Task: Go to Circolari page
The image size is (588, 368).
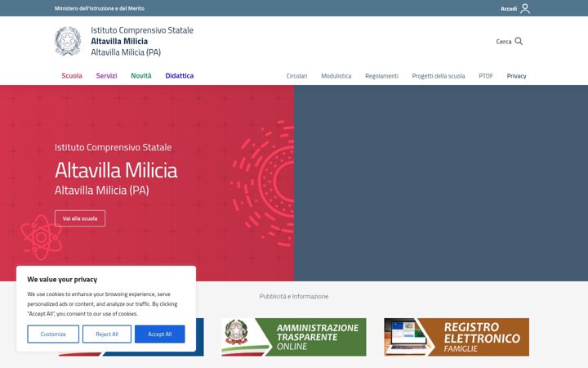Action: coord(296,76)
